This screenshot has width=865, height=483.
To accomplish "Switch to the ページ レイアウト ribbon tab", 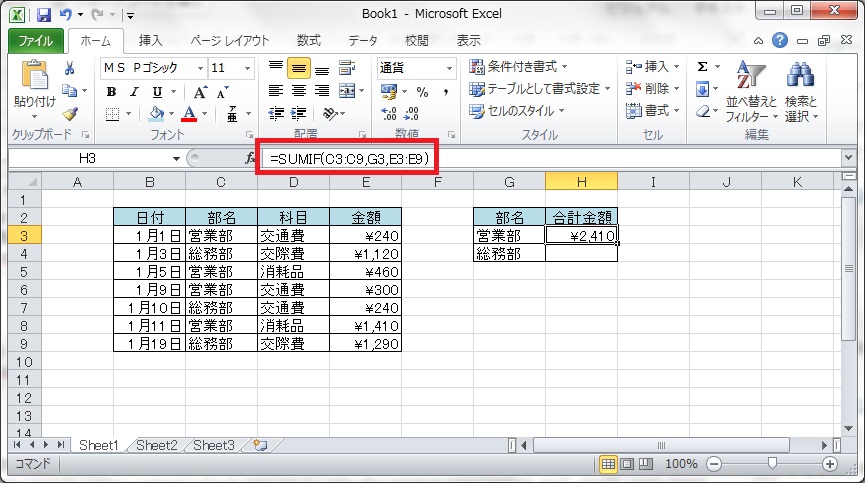I will point(229,41).
